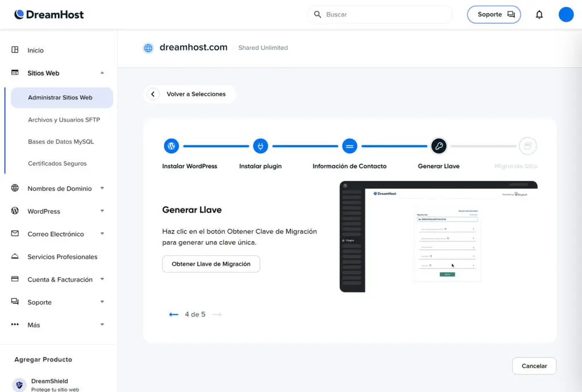Click the dreamhost.com globe icon
Viewport: 582px width, 392px height.
pos(148,48)
